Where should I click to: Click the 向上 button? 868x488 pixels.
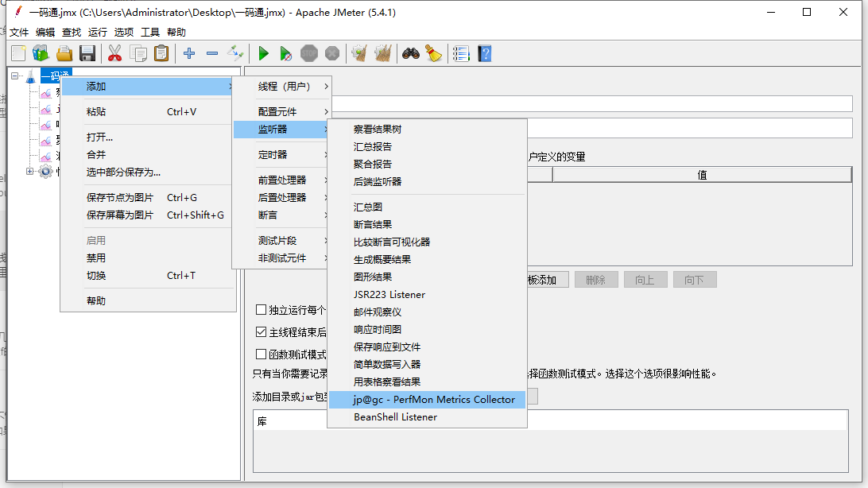pos(645,280)
